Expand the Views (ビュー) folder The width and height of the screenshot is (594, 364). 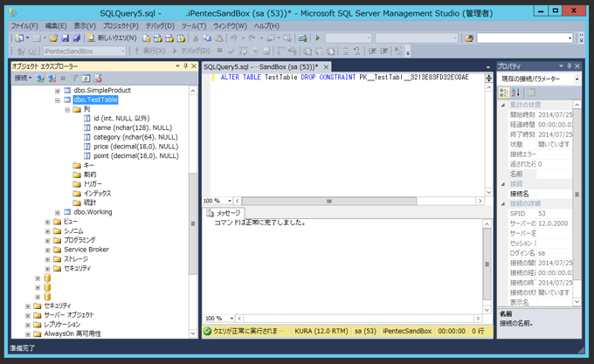[x=48, y=222]
